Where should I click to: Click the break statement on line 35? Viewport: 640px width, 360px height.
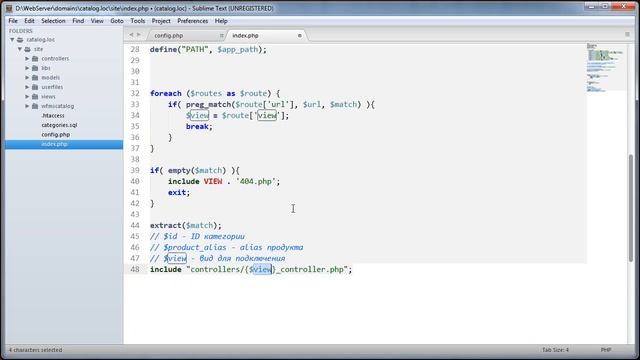198,127
